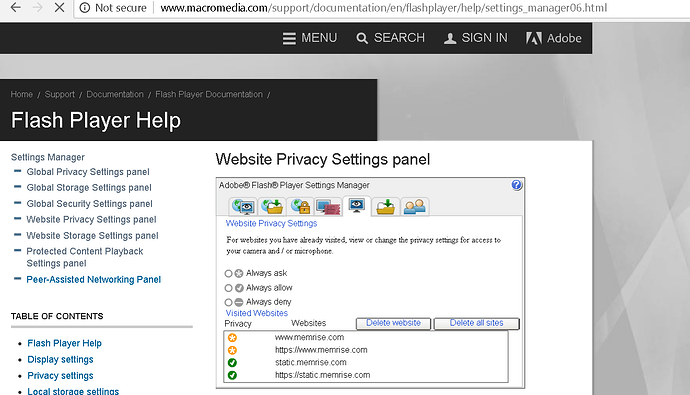Viewport: 690px width, 395px height.
Task: Click SIGN IN in header
Action: (x=475, y=38)
